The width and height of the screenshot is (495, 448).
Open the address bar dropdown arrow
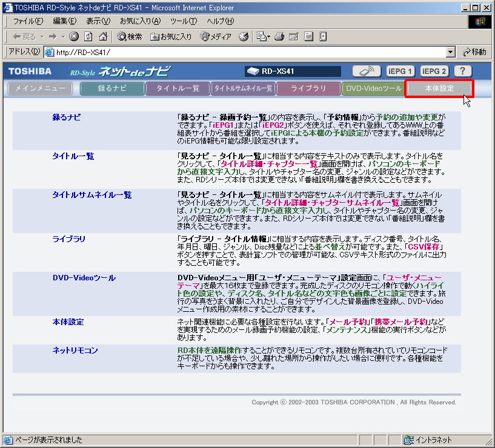point(451,52)
